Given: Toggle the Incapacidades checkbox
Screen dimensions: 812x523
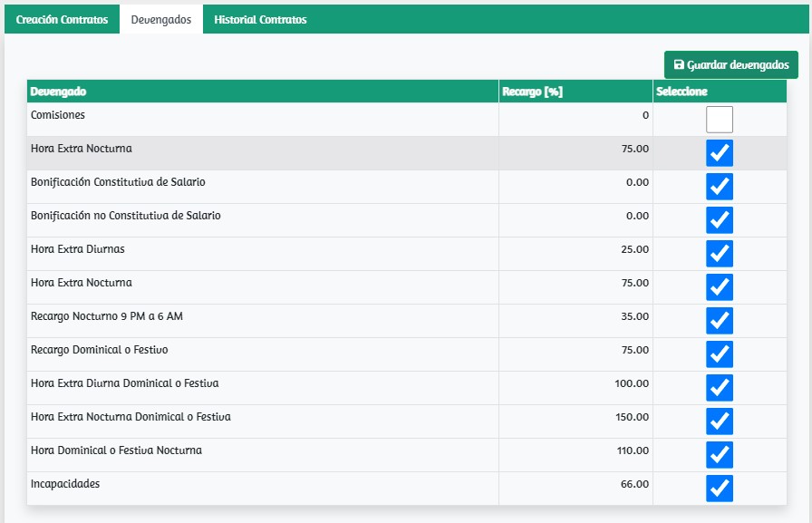Looking at the screenshot, I should click(720, 489).
